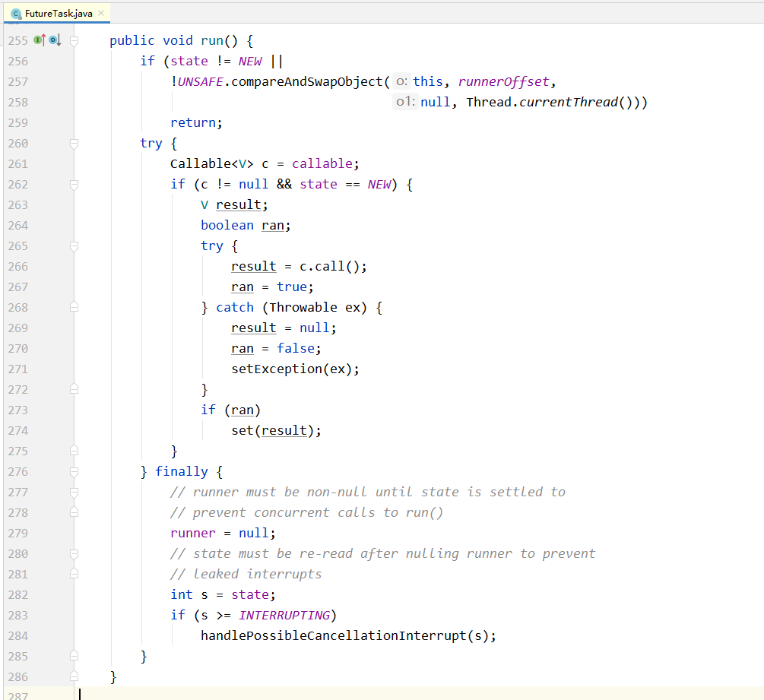This screenshot has width=764, height=700.
Task: Click the 'o:' parameter hint on line 257
Action: coord(402,81)
